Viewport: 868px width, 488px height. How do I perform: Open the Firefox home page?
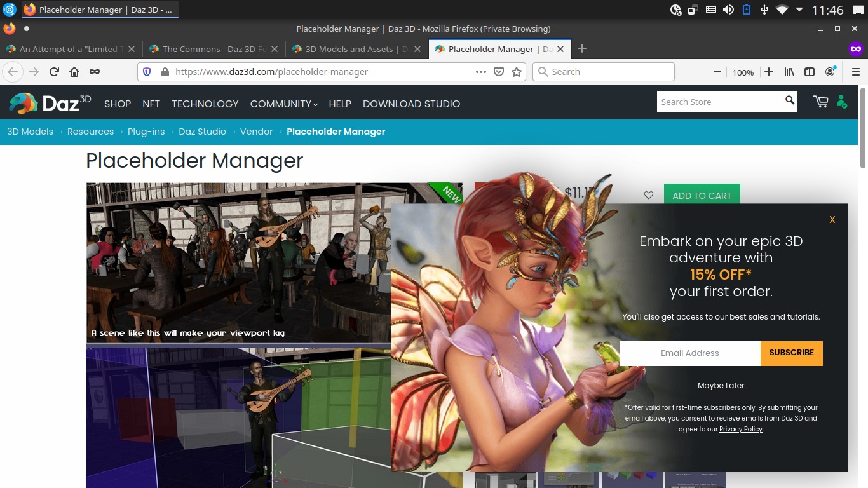74,72
